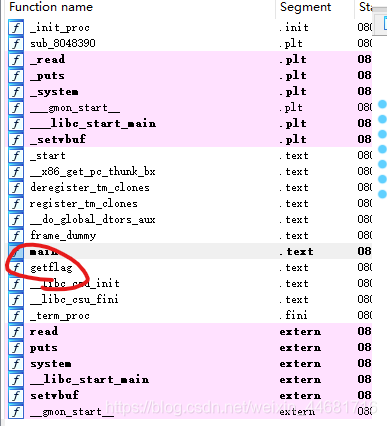Viewport: 387px width, 426px height.
Task: Click function icon beside frame_dummy
Action: click(x=16, y=235)
